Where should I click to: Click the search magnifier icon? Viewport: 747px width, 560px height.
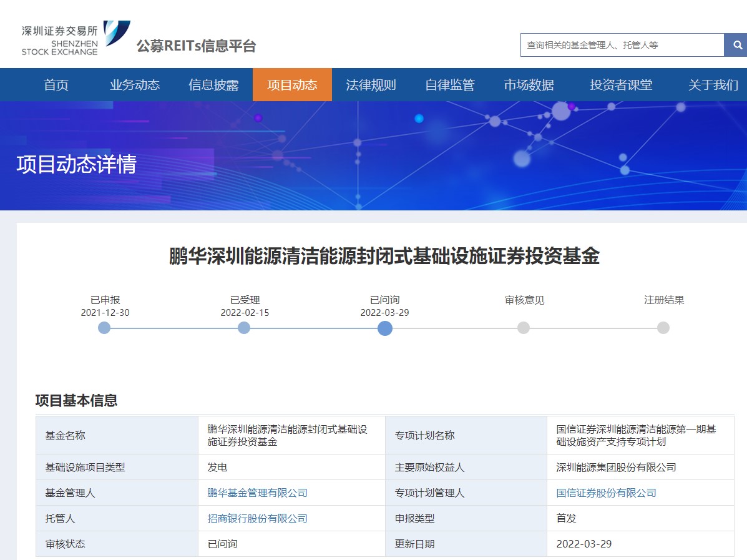pyautogui.click(x=737, y=45)
